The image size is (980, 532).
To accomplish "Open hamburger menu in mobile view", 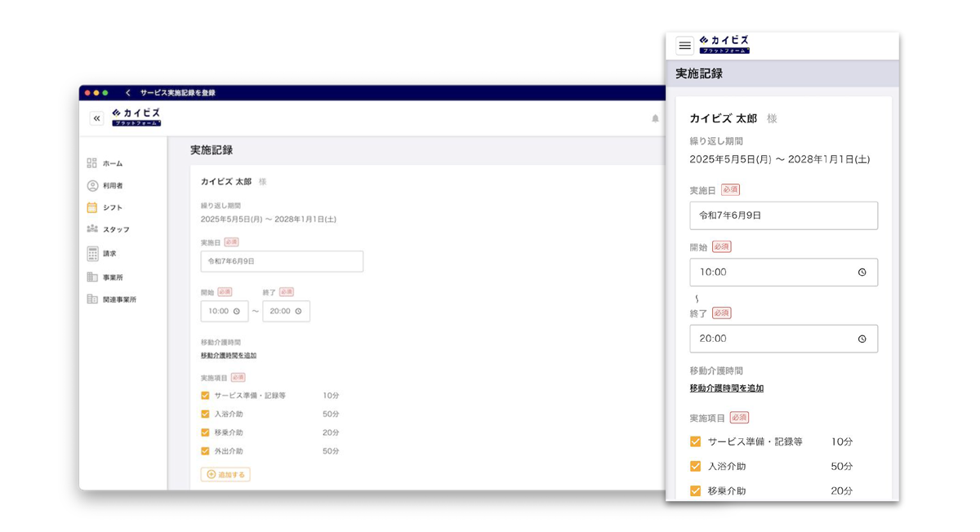I will pos(684,46).
